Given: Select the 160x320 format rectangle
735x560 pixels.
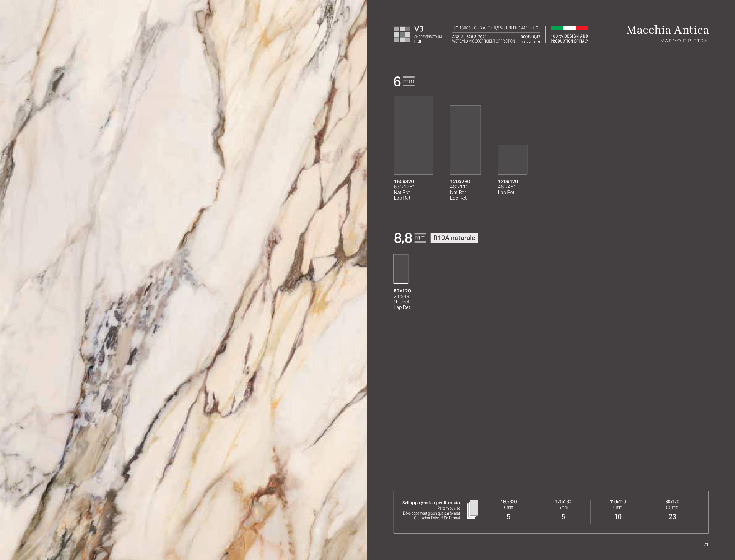Looking at the screenshot, I should [413, 135].
